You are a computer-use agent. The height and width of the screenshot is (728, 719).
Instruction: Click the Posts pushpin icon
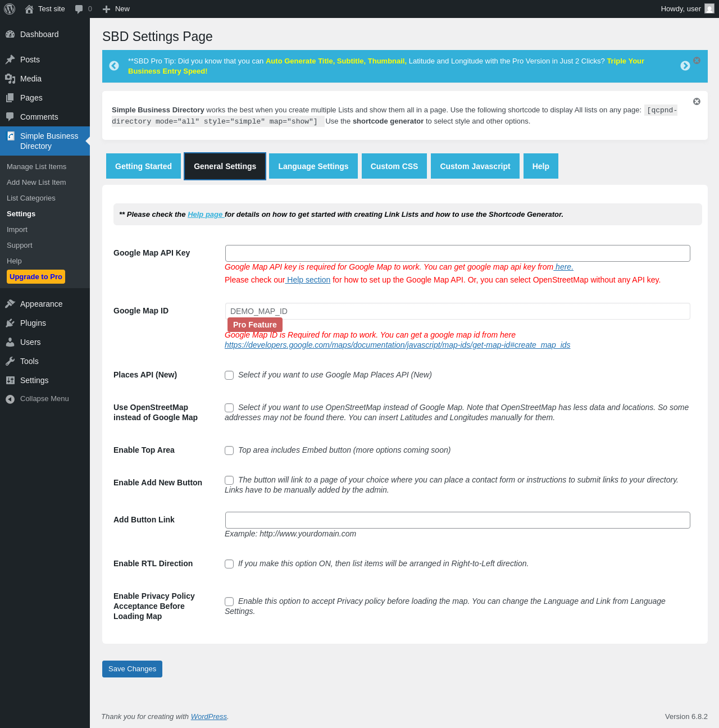(10, 60)
